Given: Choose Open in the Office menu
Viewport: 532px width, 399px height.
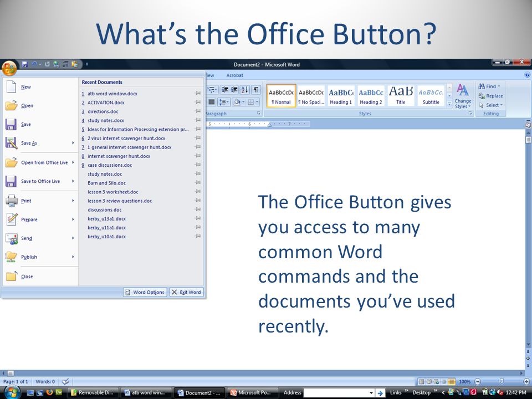Looking at the screenshot, I should tap(40, 105).
